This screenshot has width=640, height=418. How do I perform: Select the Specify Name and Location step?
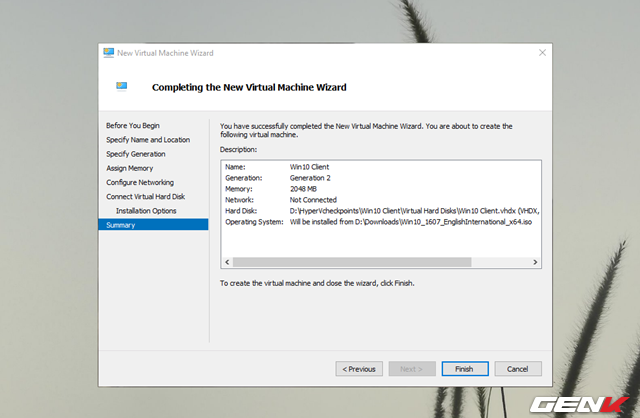click(148, 140)
